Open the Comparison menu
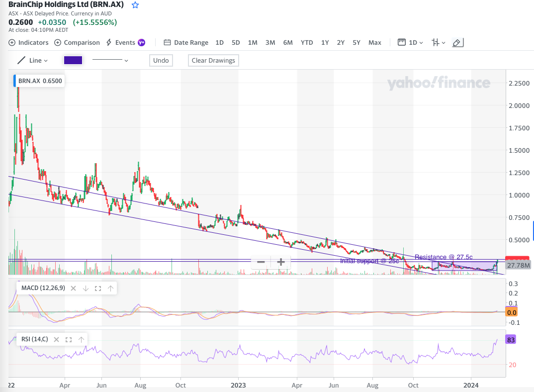534x392 pixels. [x=77, y=43]
